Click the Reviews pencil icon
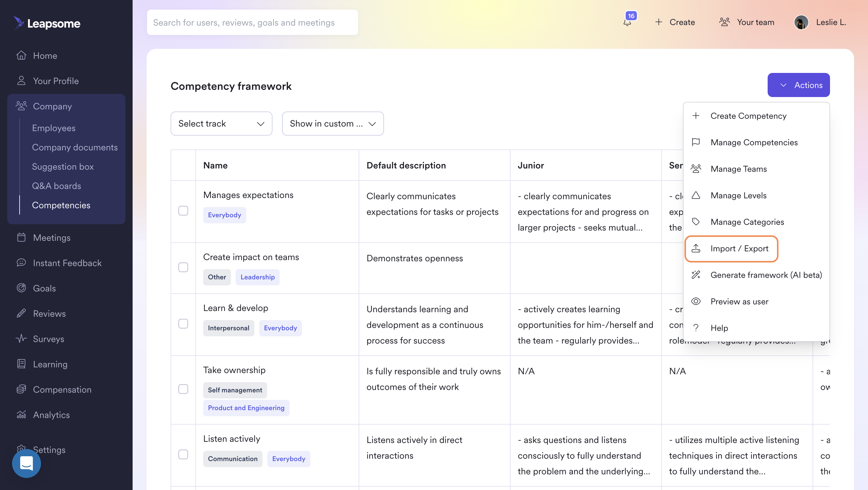This screenshot has height=490, width=868. pos(21,313)
